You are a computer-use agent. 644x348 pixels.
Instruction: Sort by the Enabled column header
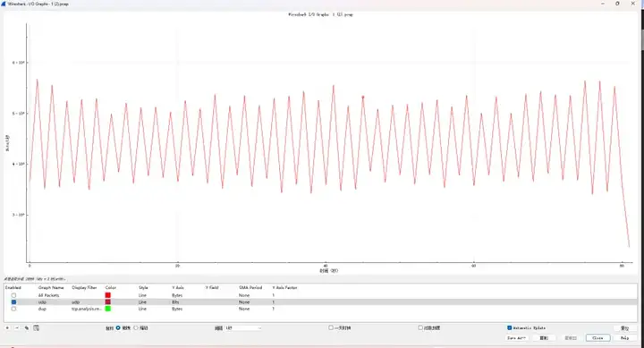click(x=13, y=287)
